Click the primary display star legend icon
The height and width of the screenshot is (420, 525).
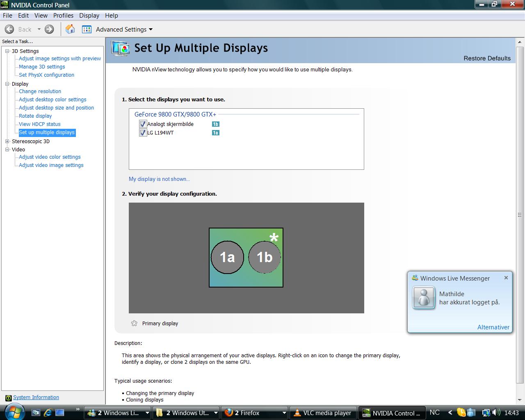pos(134,323)
